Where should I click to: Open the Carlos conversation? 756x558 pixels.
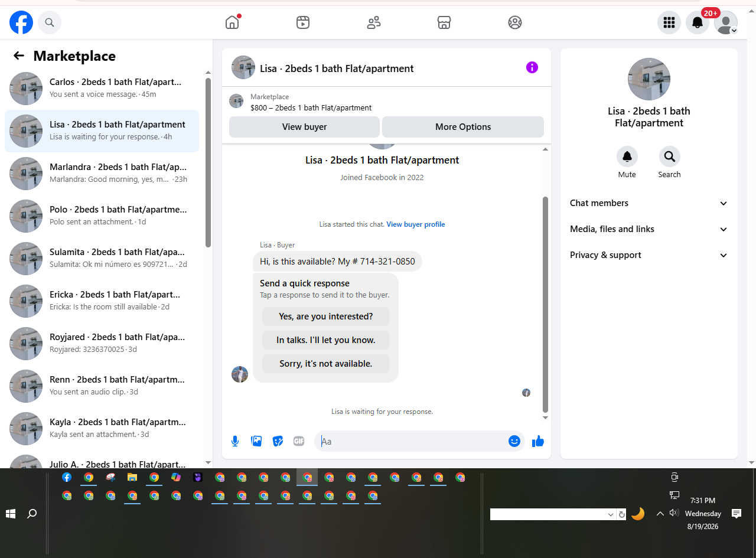point(102,89)
